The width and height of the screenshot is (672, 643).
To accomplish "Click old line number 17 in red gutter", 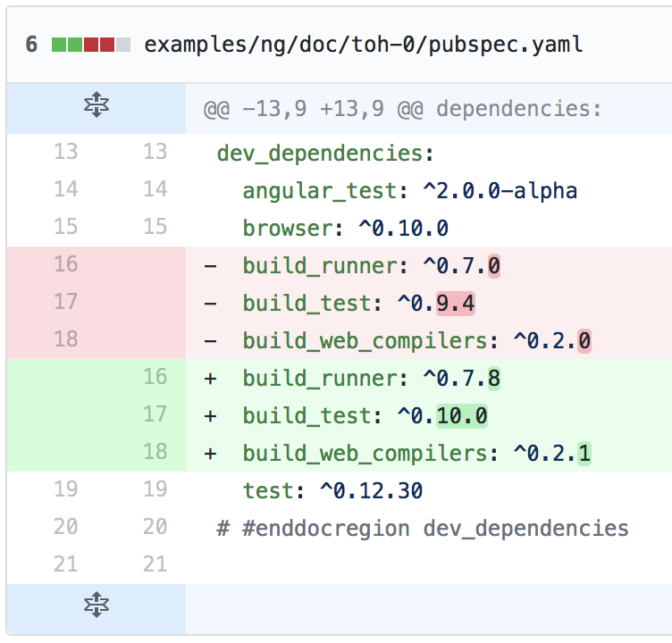I will coord(65,302).
